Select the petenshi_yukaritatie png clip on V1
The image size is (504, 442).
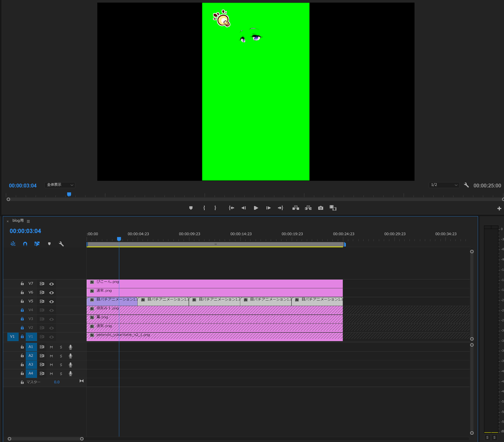pyautogui.click(x=215, y=337)
